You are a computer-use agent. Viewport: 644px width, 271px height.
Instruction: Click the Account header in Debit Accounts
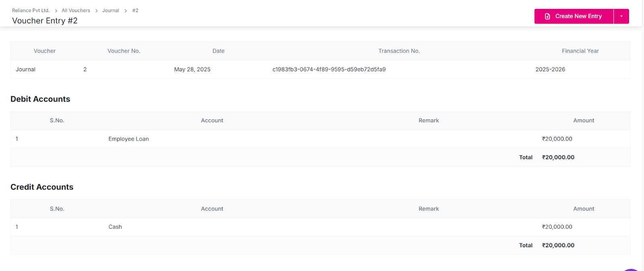tap(212, 120)
